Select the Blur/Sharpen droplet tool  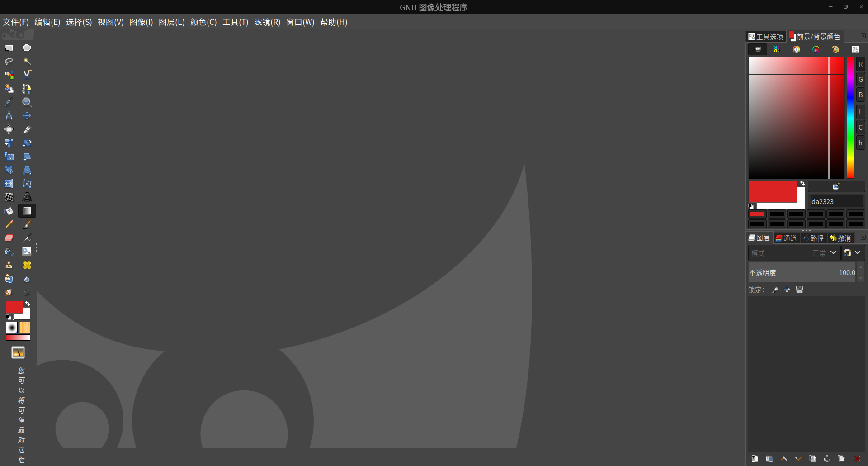coord(27,279)
